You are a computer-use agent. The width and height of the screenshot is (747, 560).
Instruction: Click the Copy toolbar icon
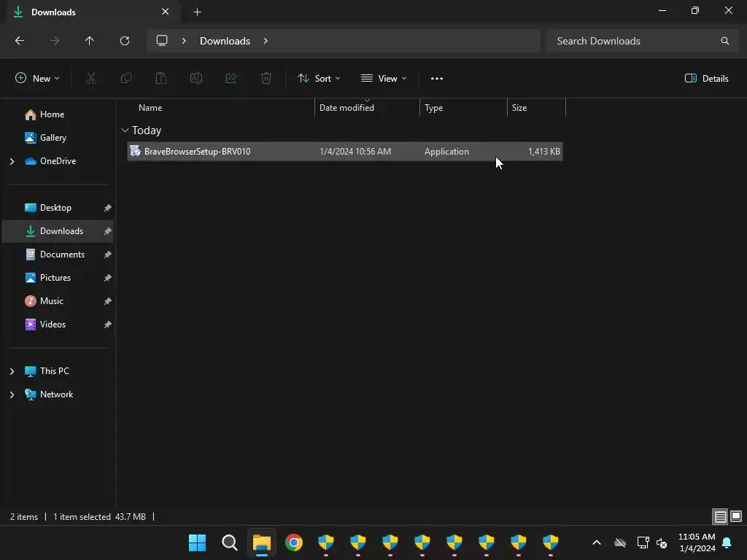[x=126, y=79]
